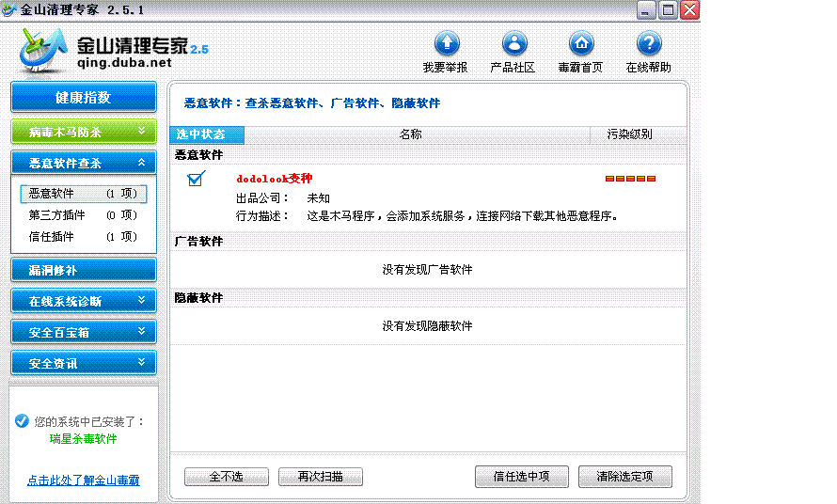
Task: Click the 污染级别 column header
Action: (x=638, y=134)
